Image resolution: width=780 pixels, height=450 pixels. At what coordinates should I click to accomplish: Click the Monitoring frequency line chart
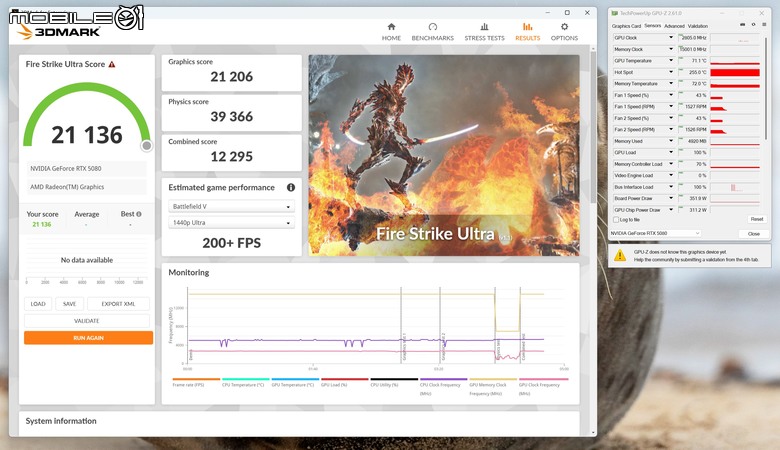[375, 326]
